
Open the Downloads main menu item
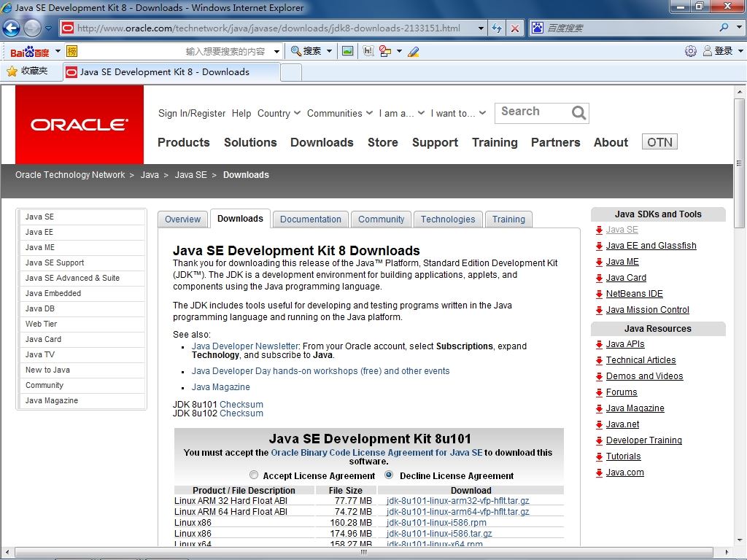point(322,142)
